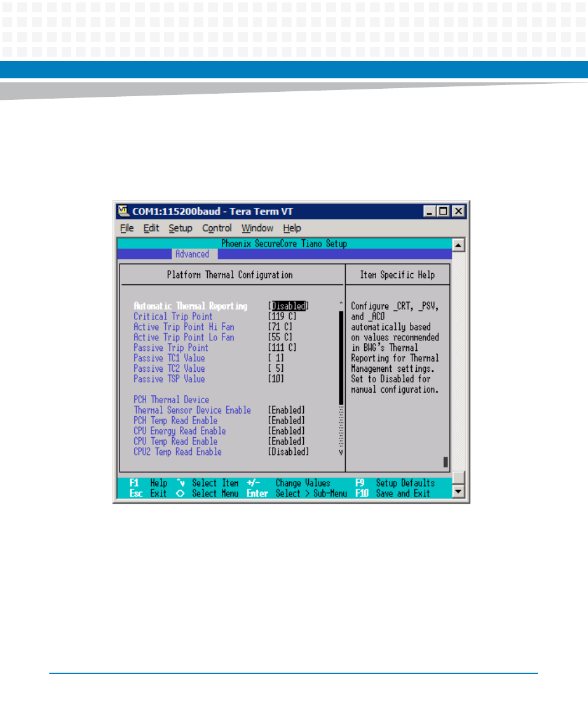588x706 pixels.
Task: Open the Setup menu
Action: 181,228
